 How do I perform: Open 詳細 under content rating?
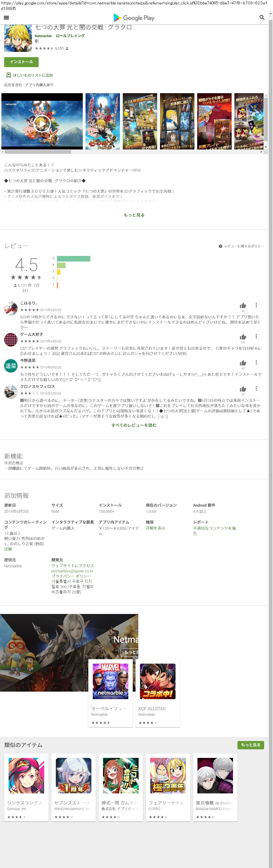click(8, 549)
